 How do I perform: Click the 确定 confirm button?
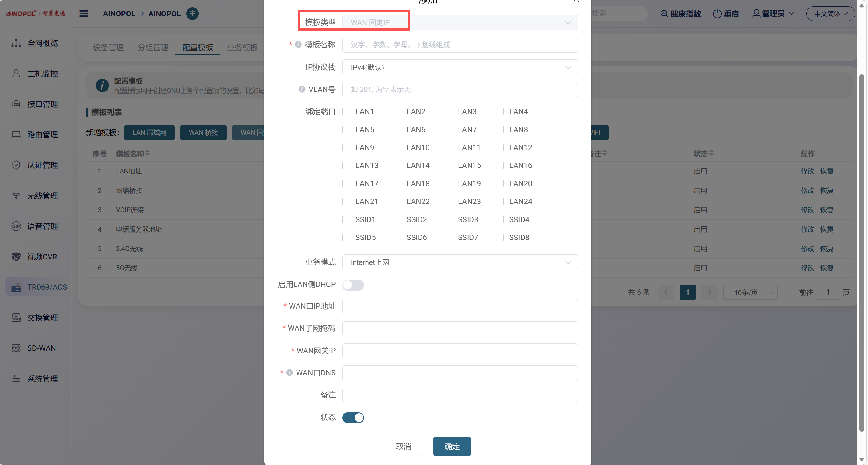pyautogui.click(x=452, y=446)
